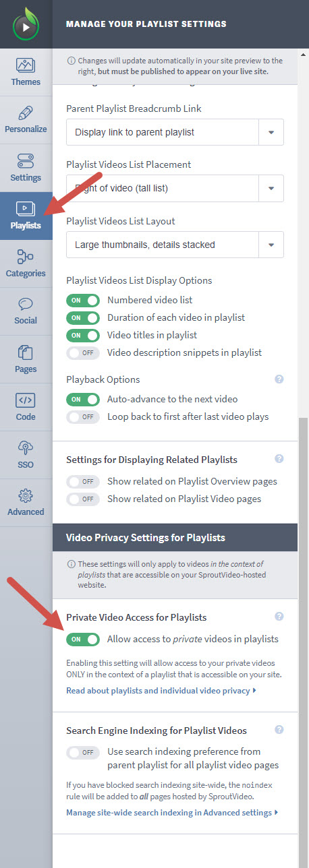Screen dimensions: 309x868
Task: Click Settings for Displaying Related Playlists heading
Action: click(152, 460)
